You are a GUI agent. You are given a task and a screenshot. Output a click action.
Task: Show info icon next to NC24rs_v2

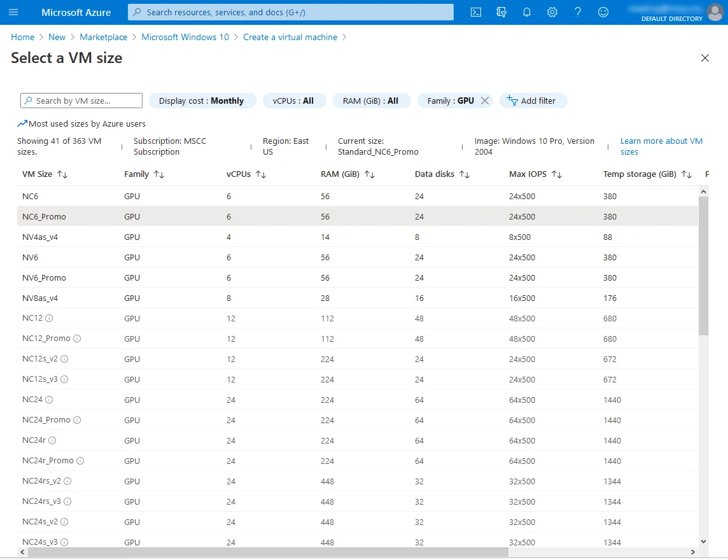[68, 481]
